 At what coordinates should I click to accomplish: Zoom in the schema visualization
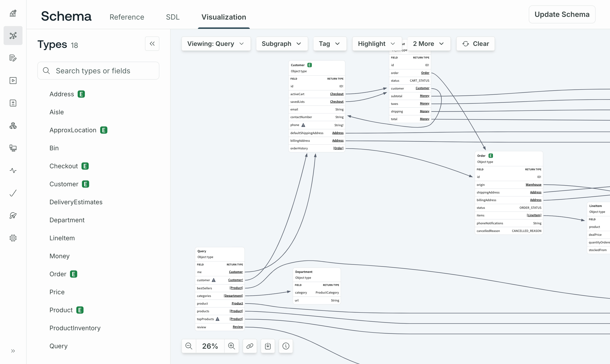pyautogui.click(x=232, y=346)
